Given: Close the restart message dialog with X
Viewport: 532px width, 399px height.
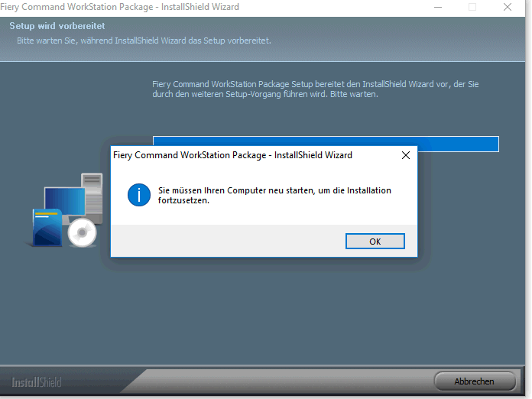Looking at the screenshot, I should coord(405,155).
